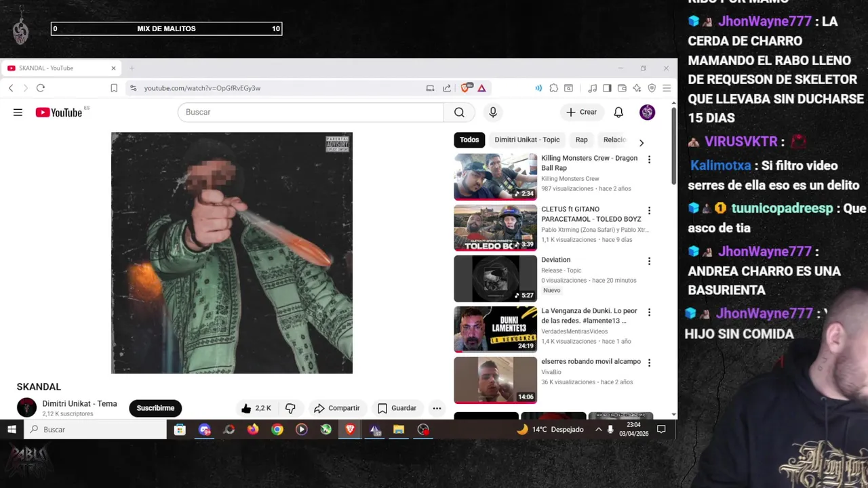This screenshot has height=488, width=868.
Task: Go to the YouTube home logo
Action: point(59,113)
